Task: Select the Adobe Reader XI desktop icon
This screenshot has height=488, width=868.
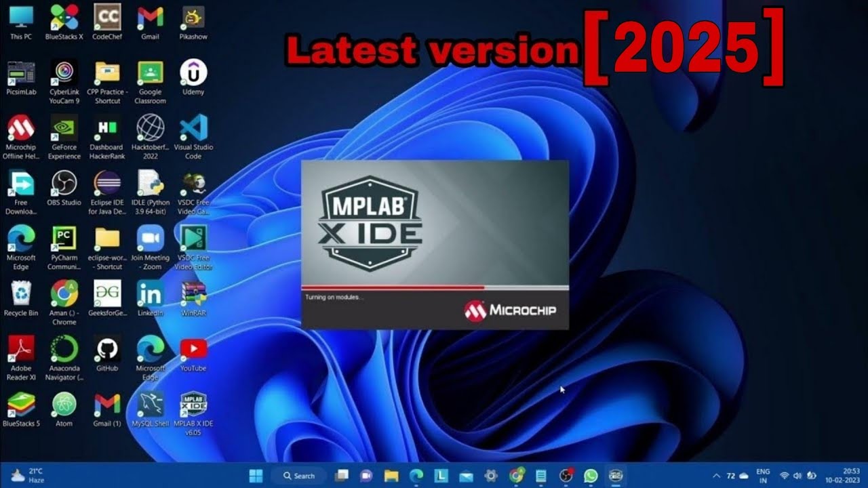Action: click(21, 359)
